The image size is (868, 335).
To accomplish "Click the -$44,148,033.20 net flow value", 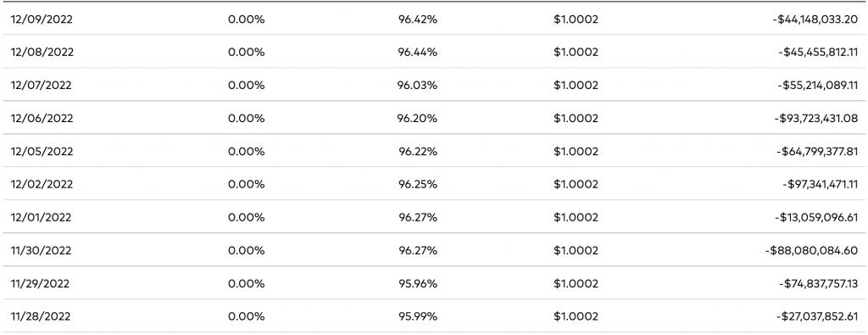I will 815,20.
